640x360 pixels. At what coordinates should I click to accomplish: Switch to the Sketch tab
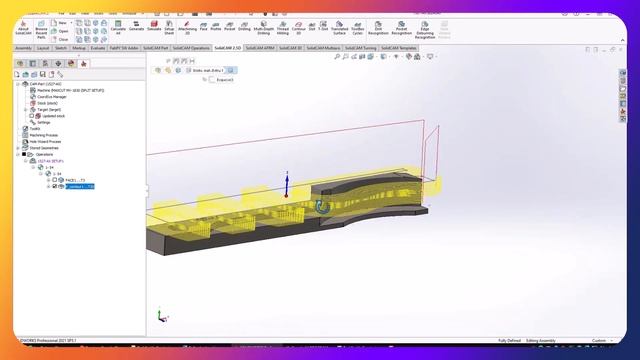point(61,48)
